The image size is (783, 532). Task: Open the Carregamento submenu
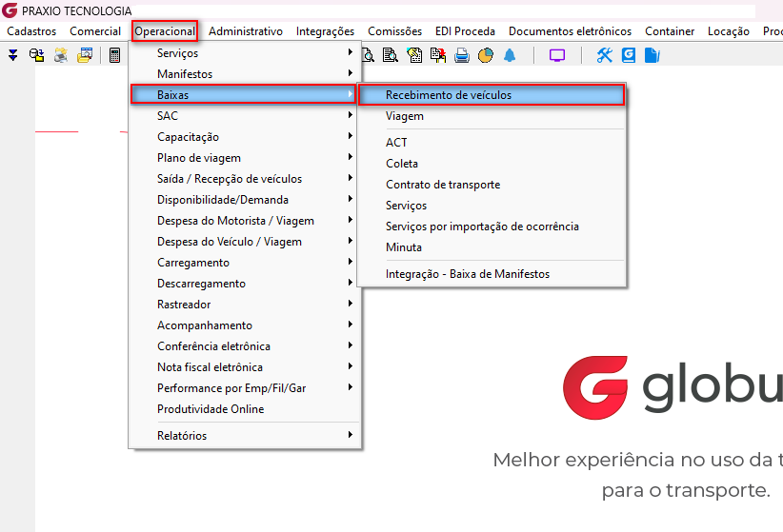(x=245, y=263)
